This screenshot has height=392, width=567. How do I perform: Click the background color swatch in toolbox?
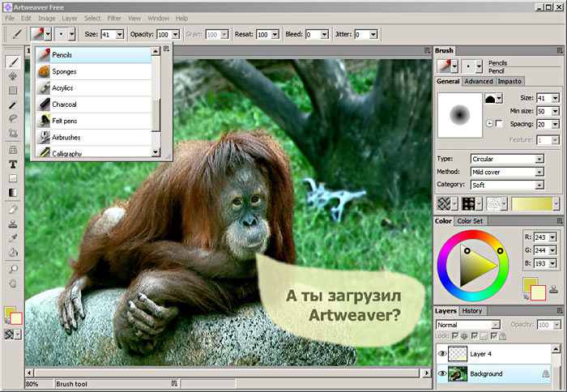click(16, 318)
